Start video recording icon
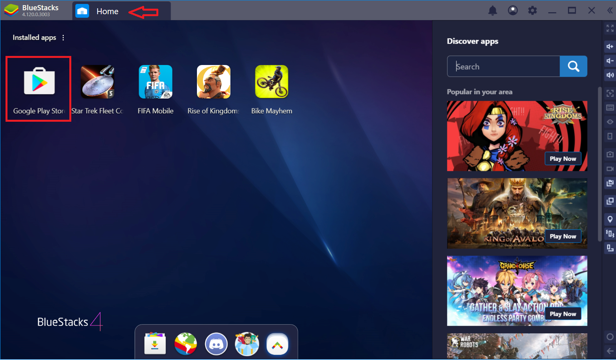Image resolution: width=616 pixels, height=364 pixels. [x=610, y=169]
